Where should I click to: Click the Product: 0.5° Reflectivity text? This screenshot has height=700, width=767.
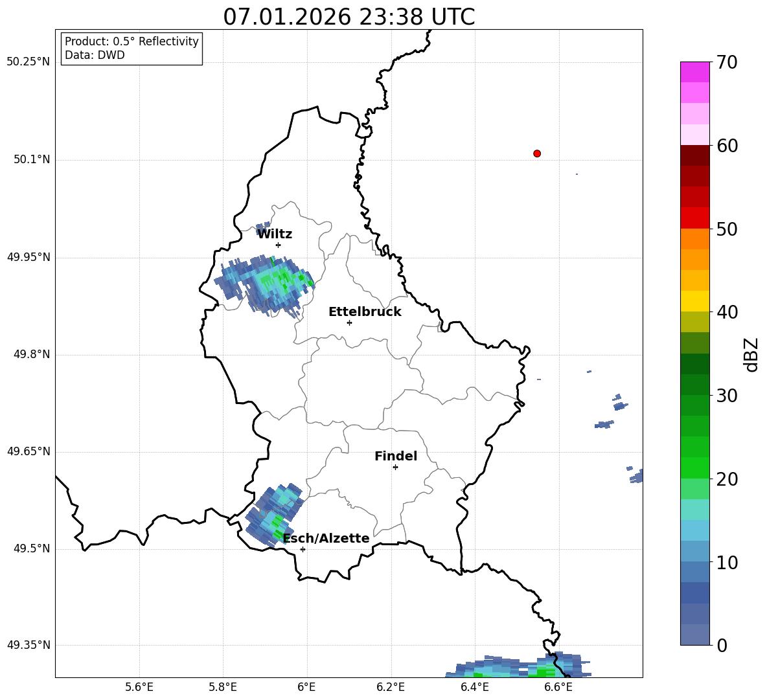(132, 41)
